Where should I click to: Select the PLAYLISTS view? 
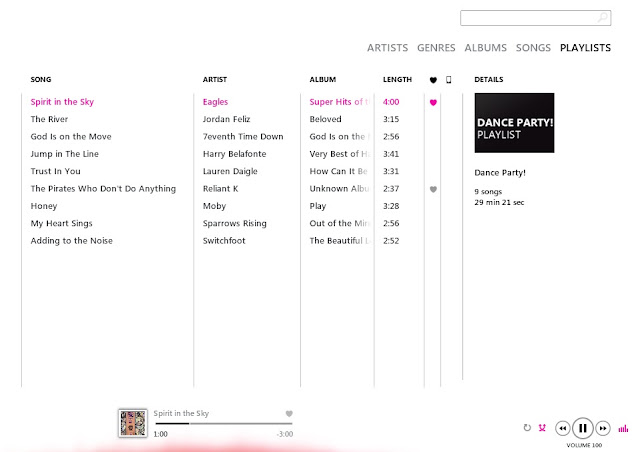coord(585,48)
